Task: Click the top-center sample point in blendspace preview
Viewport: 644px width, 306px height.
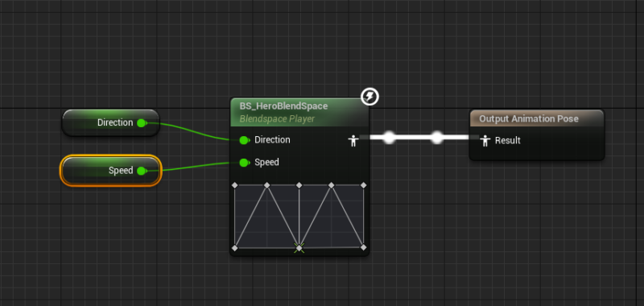Action: tap(299, 186)
